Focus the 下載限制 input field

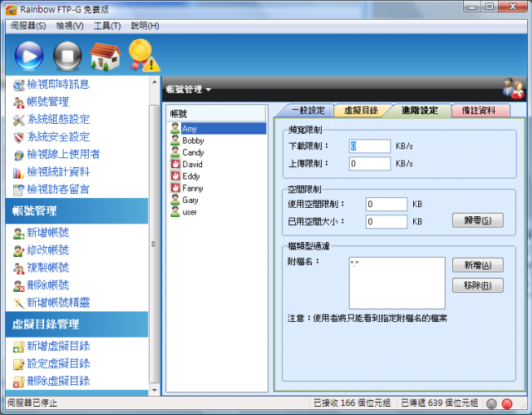pos(369,146)
